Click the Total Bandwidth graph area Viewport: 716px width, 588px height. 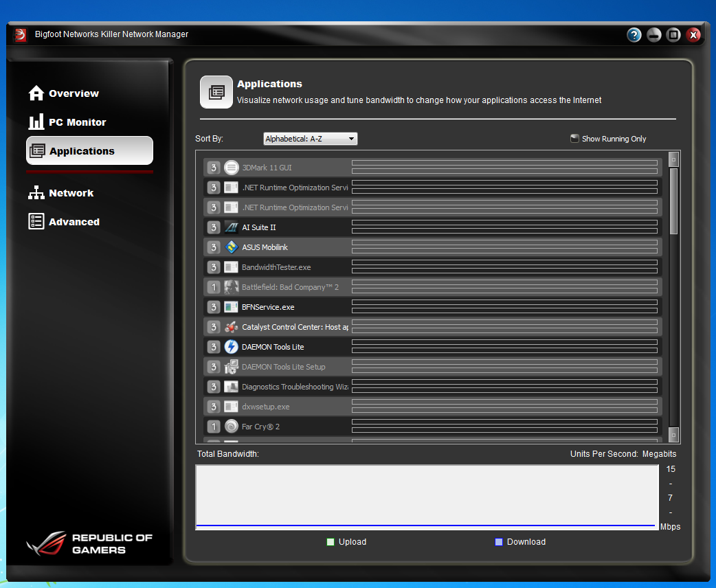(427, 497)
